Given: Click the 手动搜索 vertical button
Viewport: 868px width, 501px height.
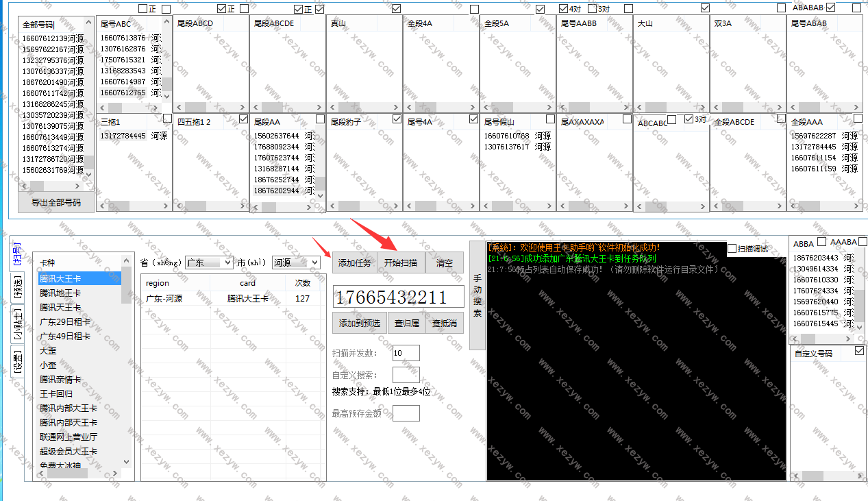Looking at the screenshot, I should tap(478, 296).
